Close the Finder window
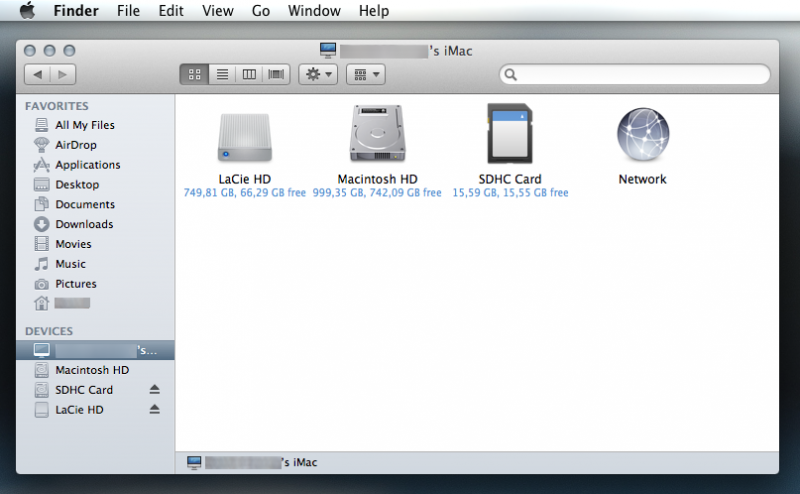 tap(30, 51)
